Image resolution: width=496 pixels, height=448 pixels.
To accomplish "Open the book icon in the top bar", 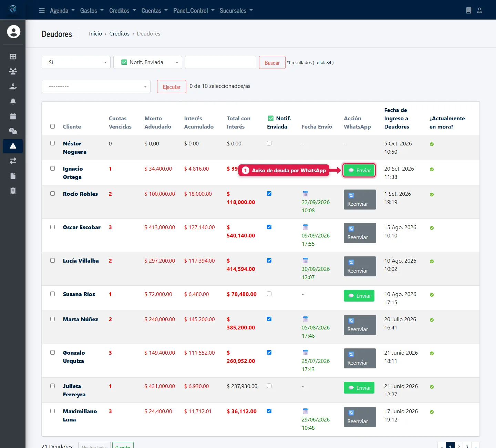I will coord(468,11).
